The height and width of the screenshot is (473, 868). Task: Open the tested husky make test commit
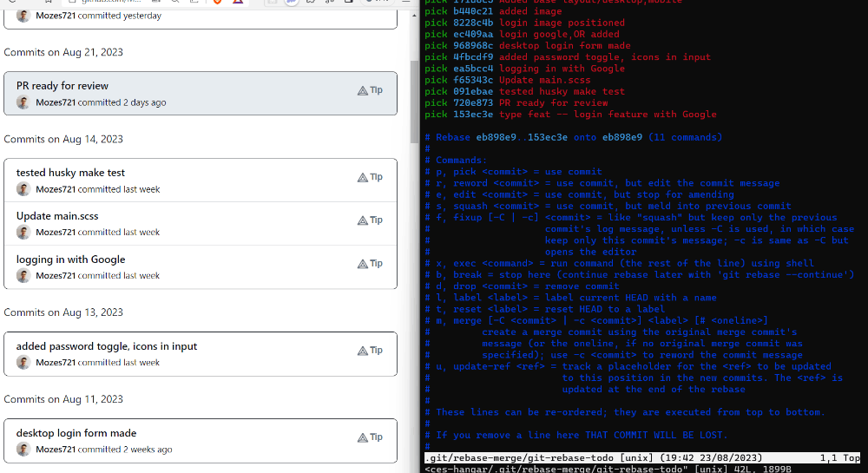click(x=70, y=173)
